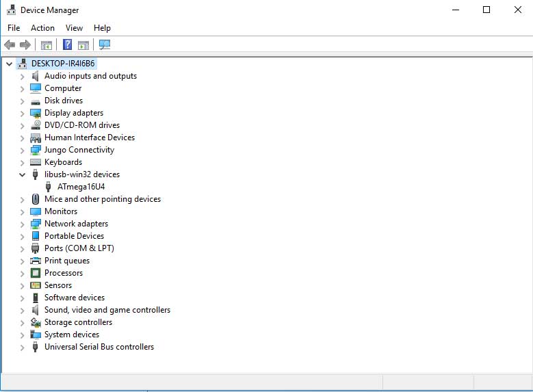Expand the Display adapters category
The width and height of the screenshot is (533, 392).
point(23,113)
